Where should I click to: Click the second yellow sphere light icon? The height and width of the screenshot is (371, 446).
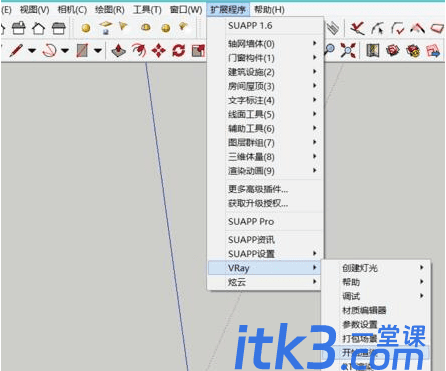(x=166, y=28)
